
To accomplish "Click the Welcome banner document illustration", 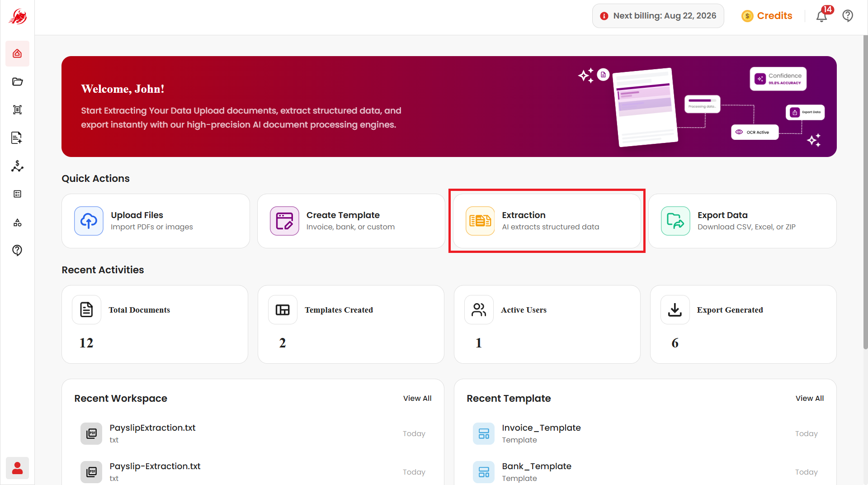I will click(646, 107).
